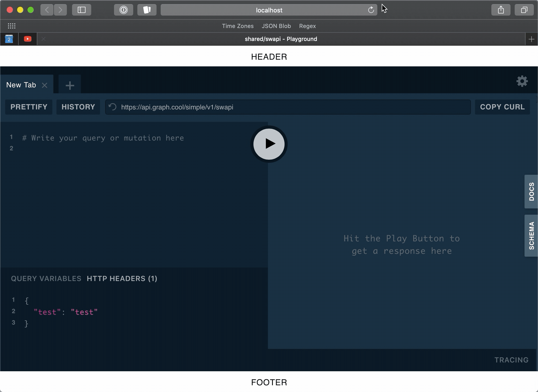
Task: Toggle Safari sidebar button
Action: [81, 10]
